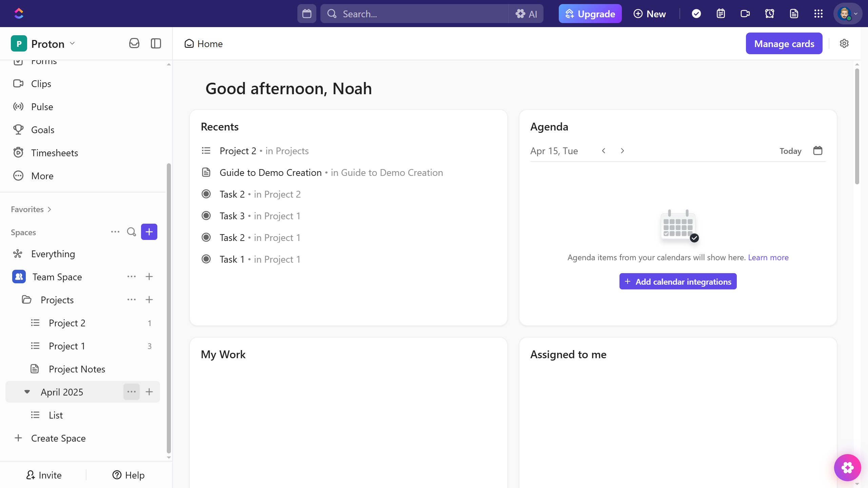Viewport: 868px width, 488px height.
Task: Open Pulse in the sidebar
Action: (42, 107)
